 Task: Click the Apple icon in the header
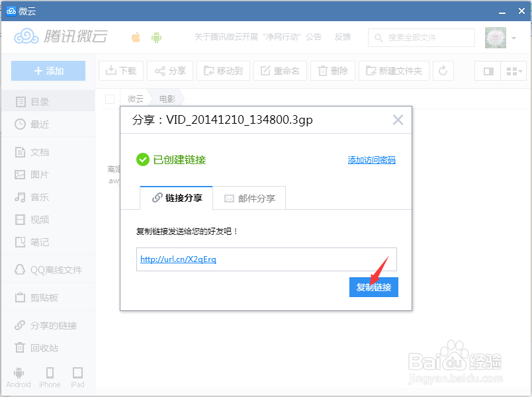point(136,37)
